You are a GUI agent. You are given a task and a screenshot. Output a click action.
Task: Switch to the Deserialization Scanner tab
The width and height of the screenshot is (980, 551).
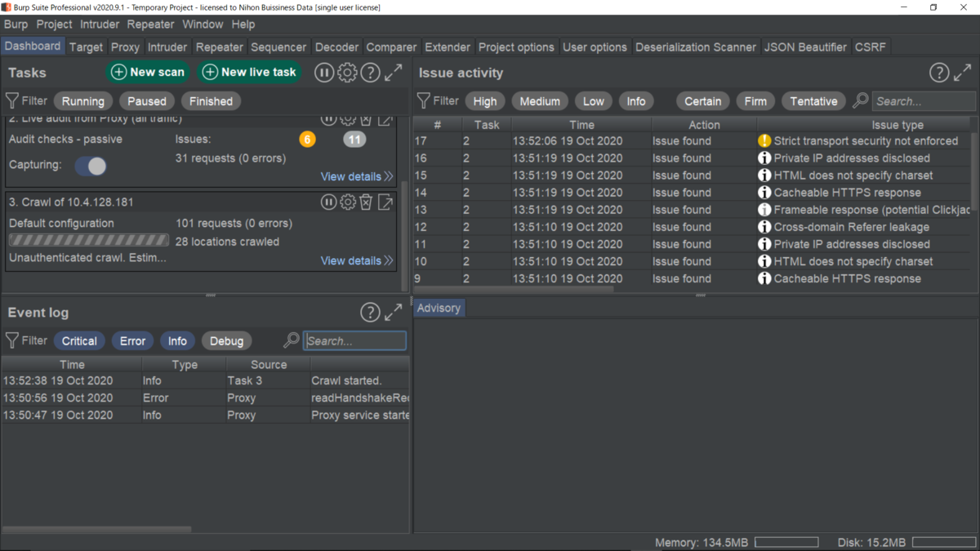coord(696,47)
